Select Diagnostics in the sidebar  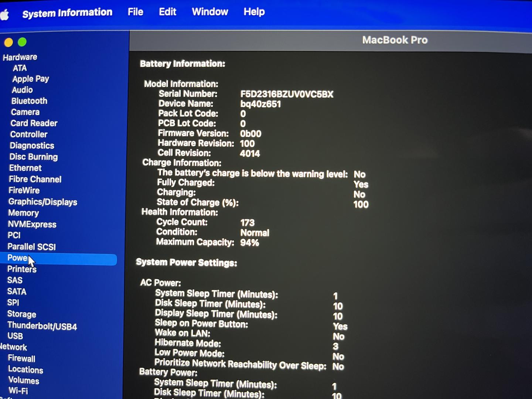(32, 146)
